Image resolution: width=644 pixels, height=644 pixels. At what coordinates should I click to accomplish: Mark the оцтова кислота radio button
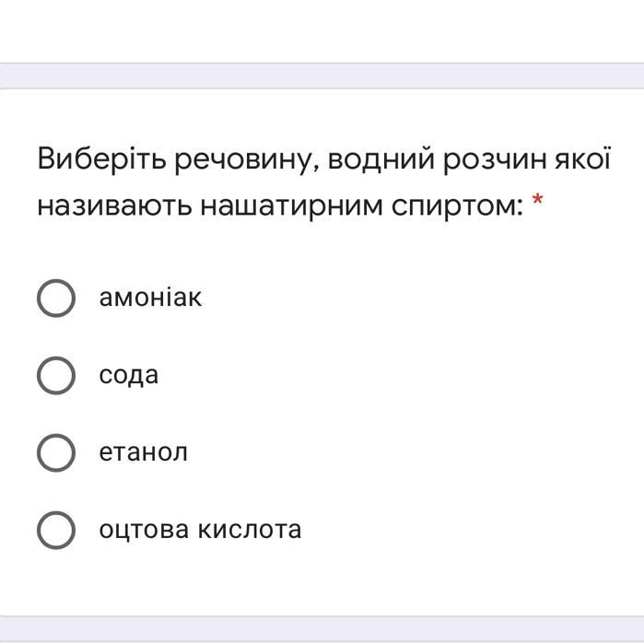56,530
